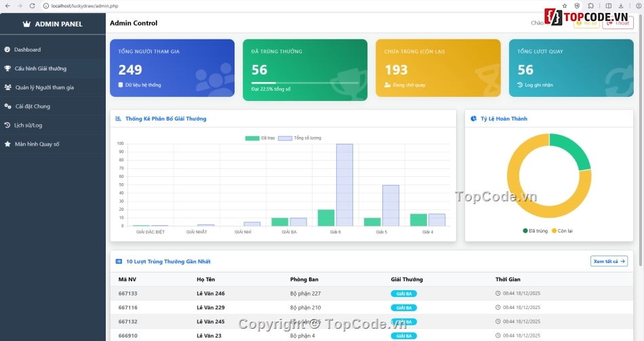
Task: Click the Thoát logout button
Action: (x=618, y=23)
